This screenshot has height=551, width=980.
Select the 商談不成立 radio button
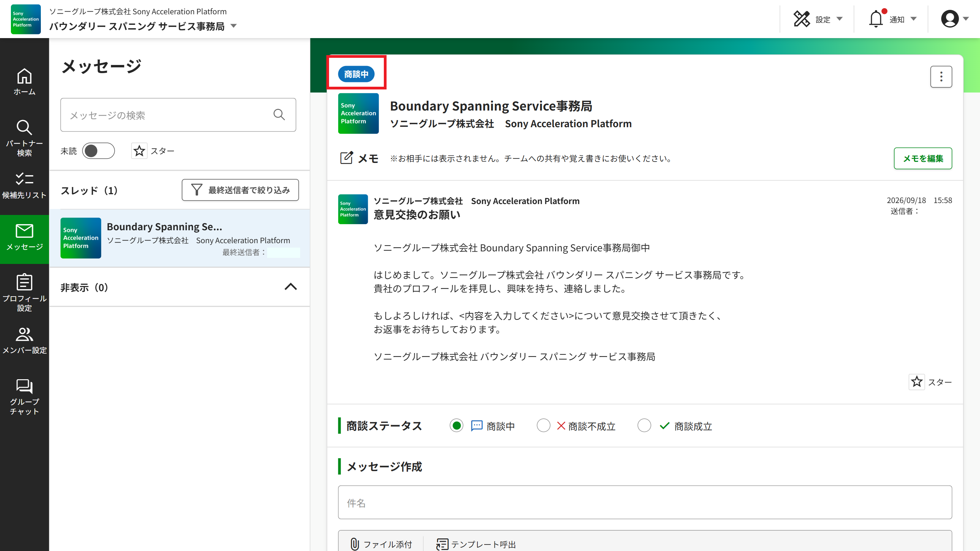tap(544, 425)
